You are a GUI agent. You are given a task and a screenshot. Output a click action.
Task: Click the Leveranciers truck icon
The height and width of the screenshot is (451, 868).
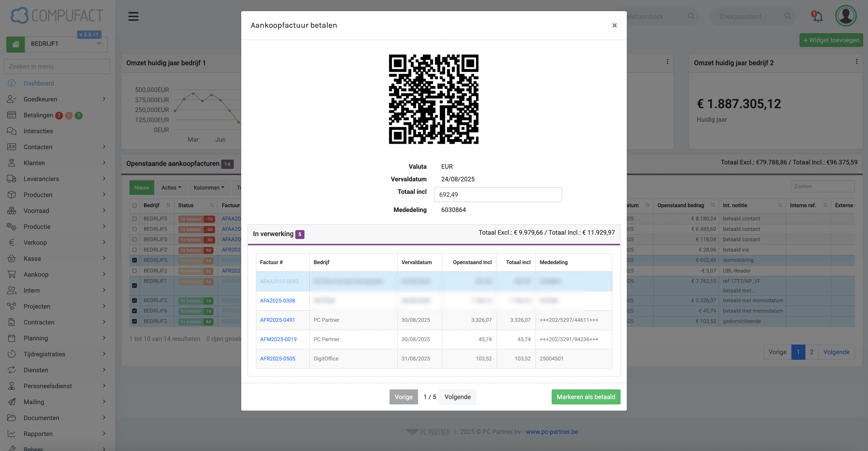pos(11,179)
